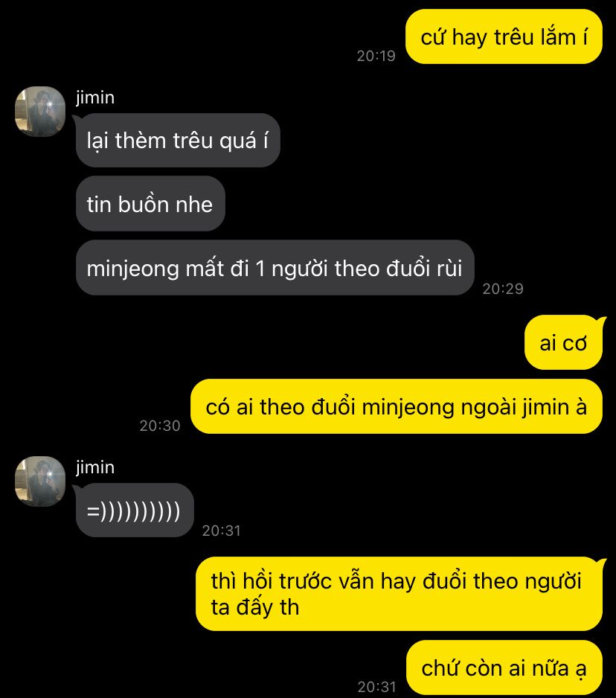Select message 'chứ còn ai nữa ạ'
The width and height of the screenshot is (616, 698).
coord(504,667)
